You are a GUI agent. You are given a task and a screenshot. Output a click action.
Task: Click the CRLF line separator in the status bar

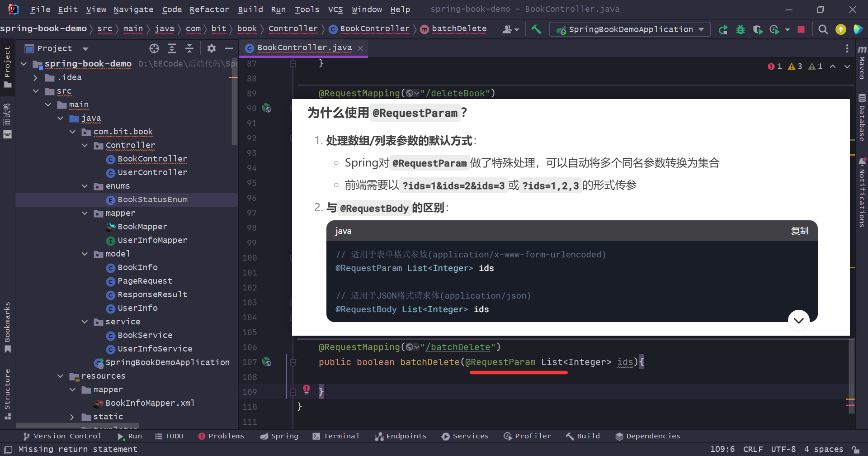pyautogui.click(x=753, y=449)
